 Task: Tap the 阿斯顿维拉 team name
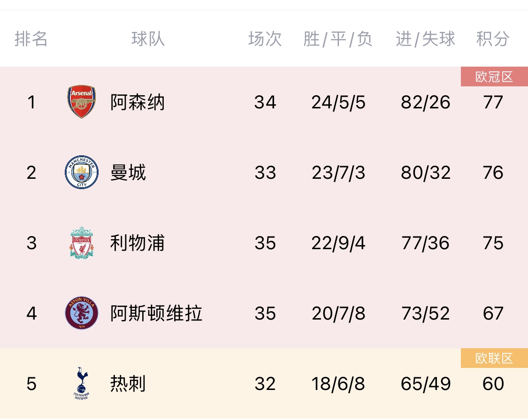coord(156,313)
